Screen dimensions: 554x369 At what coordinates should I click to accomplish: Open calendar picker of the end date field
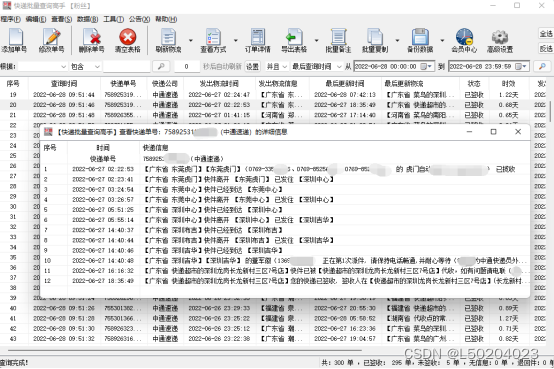521,66
